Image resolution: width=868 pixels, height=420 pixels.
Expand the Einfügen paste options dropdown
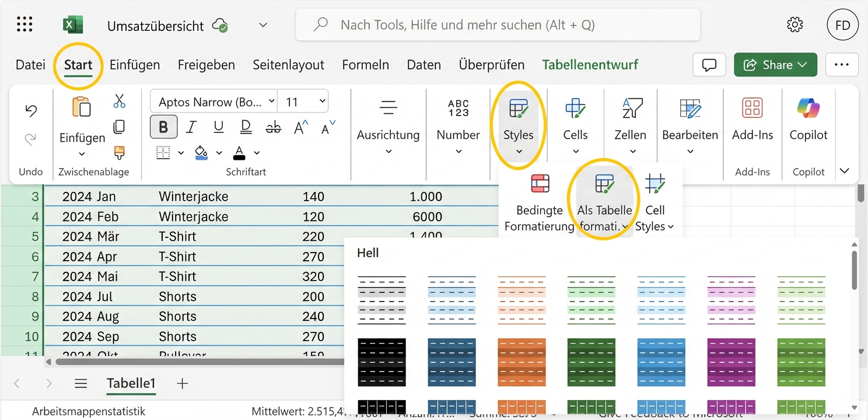(x=81, y=155)
